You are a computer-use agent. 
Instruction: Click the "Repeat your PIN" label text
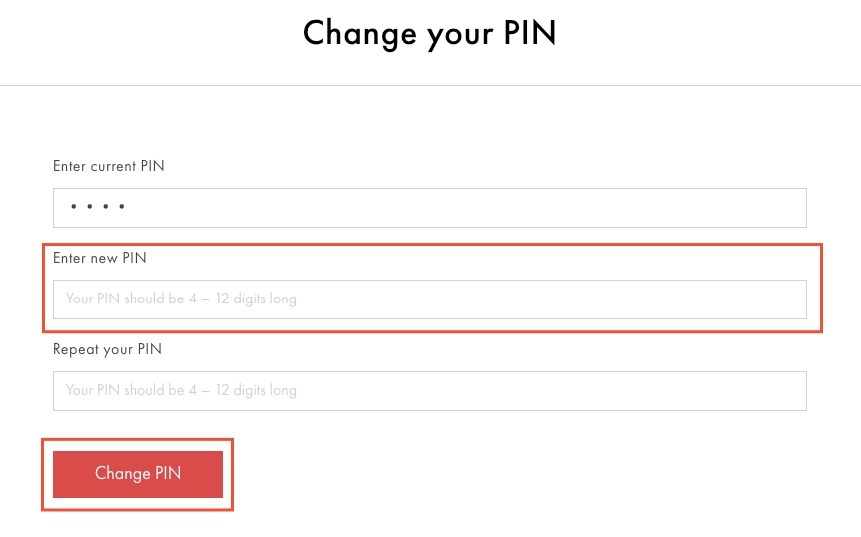point(107,350)
